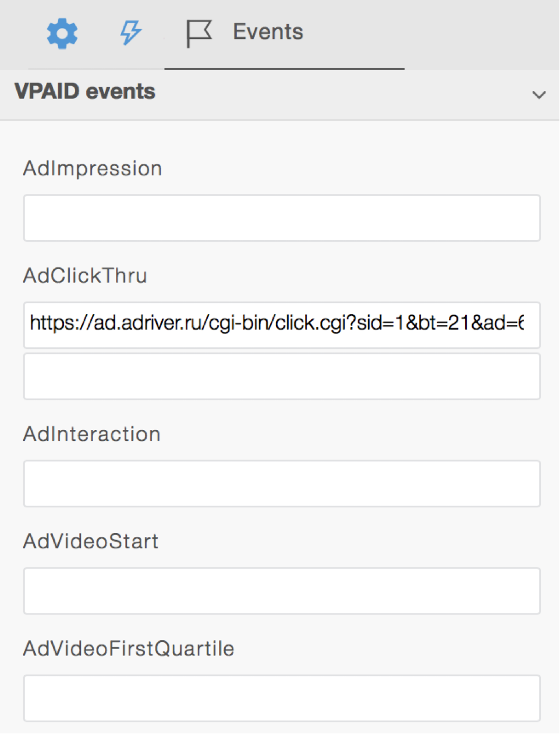The image size is (560, 734).
Task: Click the VPAID events section title
Action: 85,91
